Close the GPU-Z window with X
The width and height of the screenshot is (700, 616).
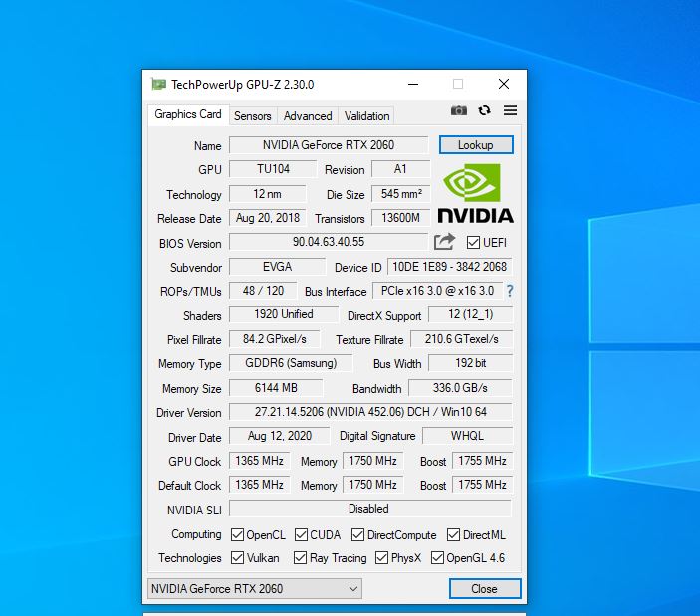(x=504, y=85)
